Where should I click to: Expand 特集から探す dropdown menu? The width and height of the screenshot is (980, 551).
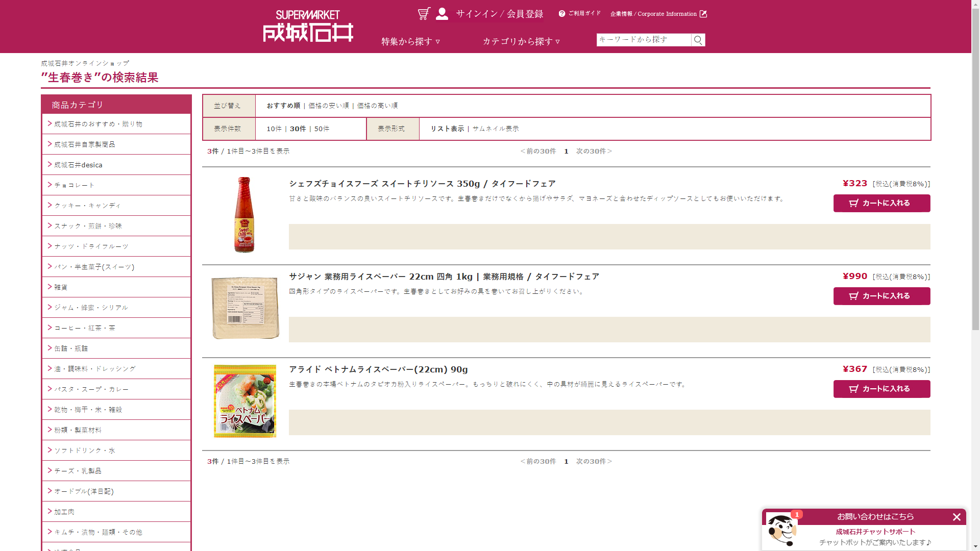click(410, 41)
